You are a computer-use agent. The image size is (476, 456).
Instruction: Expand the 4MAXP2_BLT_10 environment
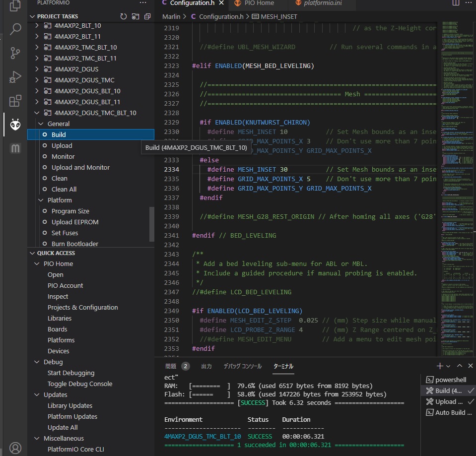[x=37, y=25]
